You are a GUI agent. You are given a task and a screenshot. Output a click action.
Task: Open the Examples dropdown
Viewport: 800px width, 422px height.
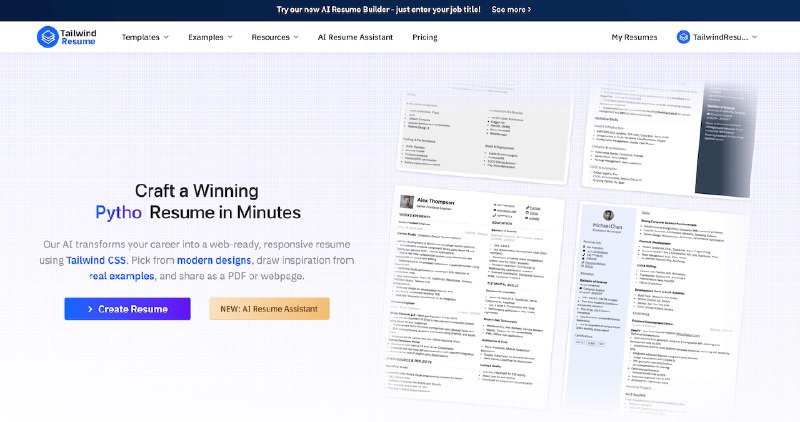(x=210, y=37)
